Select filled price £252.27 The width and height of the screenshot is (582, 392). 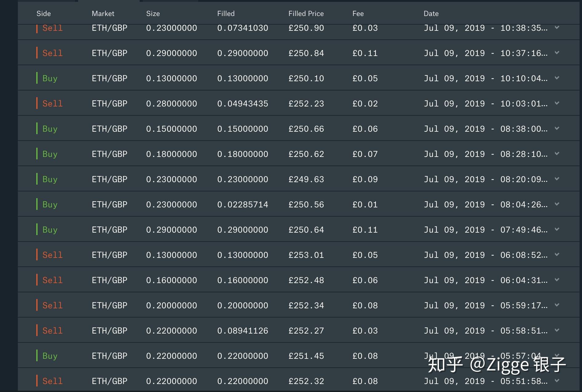coord(306,331)
